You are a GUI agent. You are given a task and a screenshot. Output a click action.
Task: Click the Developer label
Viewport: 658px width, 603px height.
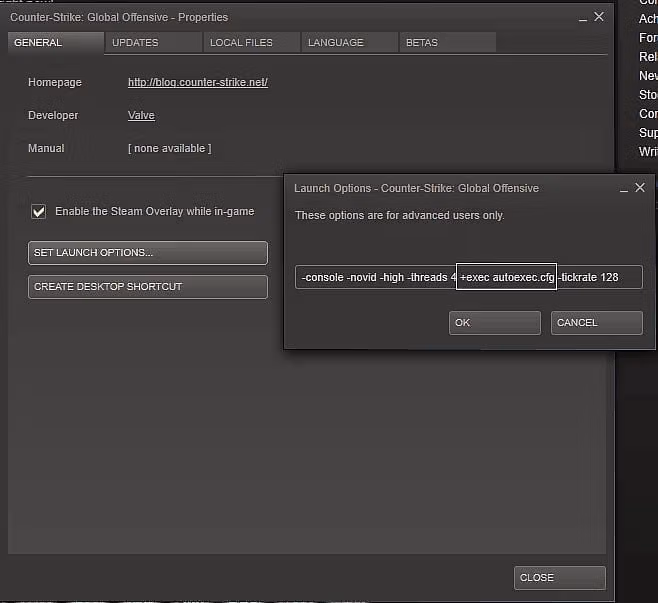pos(53,115)
